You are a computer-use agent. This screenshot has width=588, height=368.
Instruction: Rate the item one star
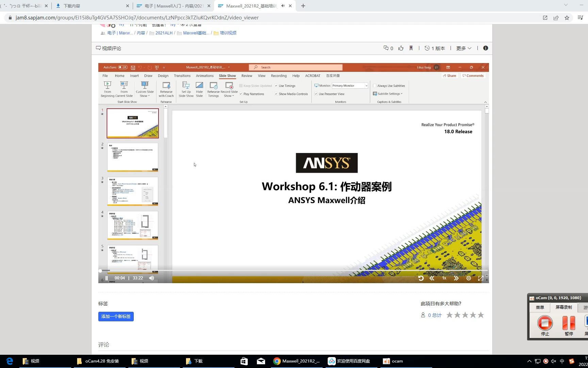click(450, 315)
